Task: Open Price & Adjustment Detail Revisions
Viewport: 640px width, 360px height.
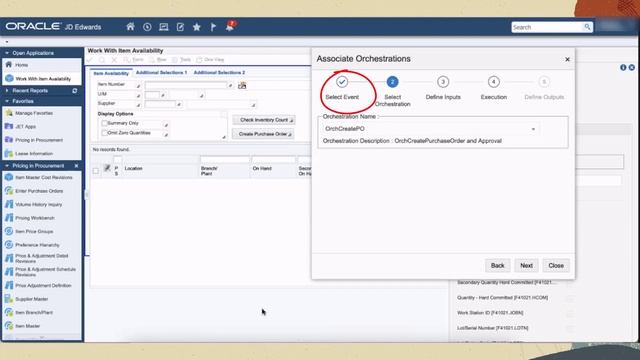Action: (x=42, y=258)
